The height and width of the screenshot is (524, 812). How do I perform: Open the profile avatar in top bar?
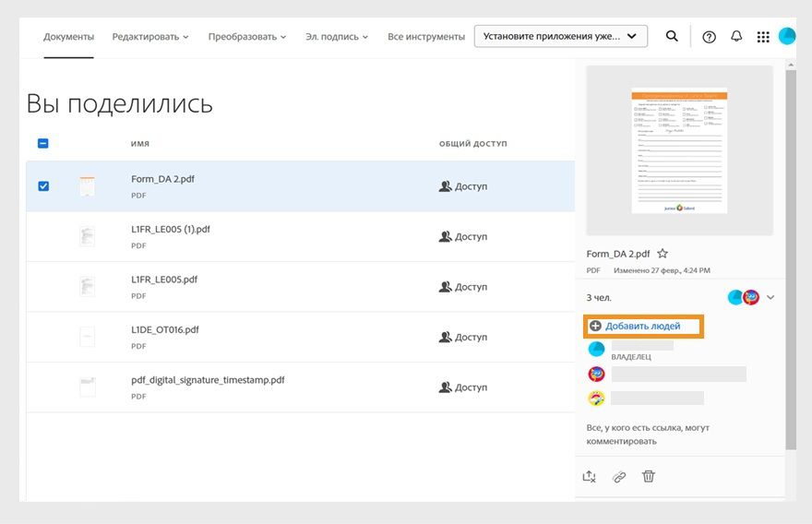[787, 36]
